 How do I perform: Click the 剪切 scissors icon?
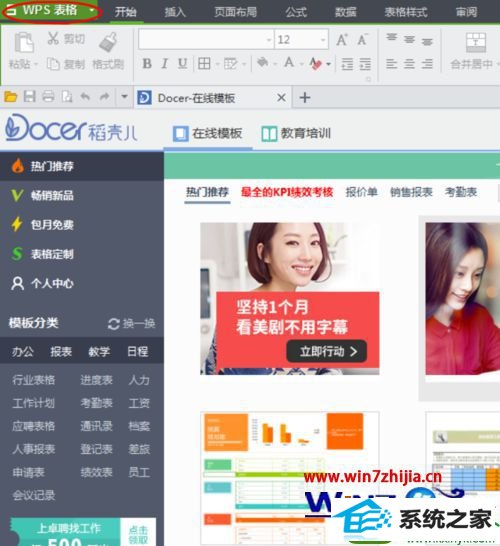click(53, 38)
